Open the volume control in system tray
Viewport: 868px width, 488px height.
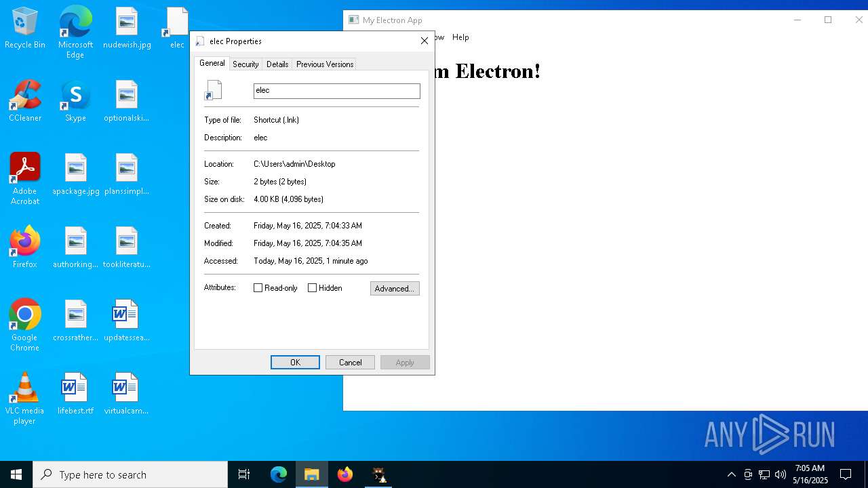click(x=781, y=474)
